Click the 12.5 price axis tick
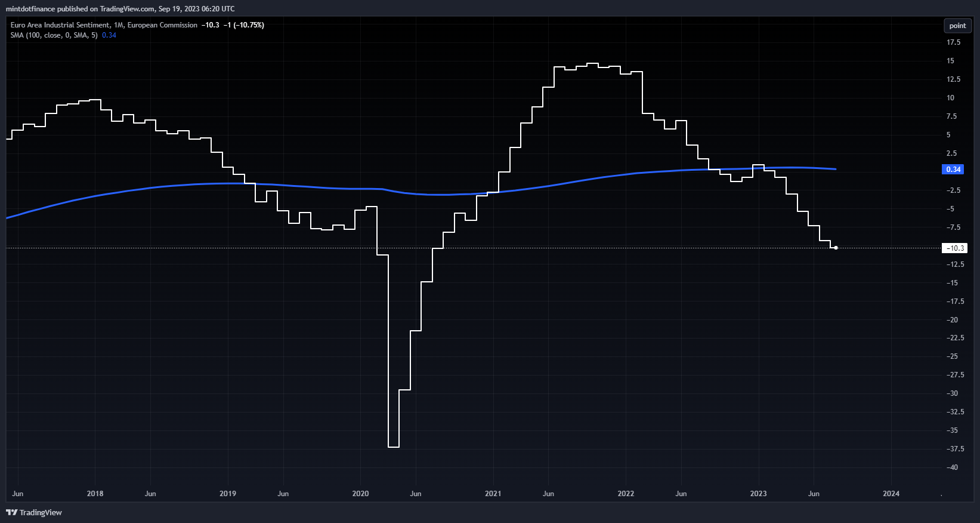 [x=953, y=79]
